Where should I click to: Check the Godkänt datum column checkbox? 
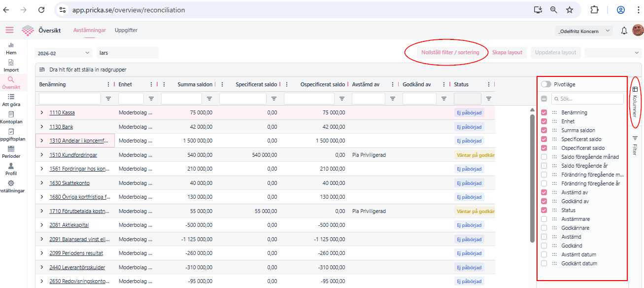tap(544, 263)
